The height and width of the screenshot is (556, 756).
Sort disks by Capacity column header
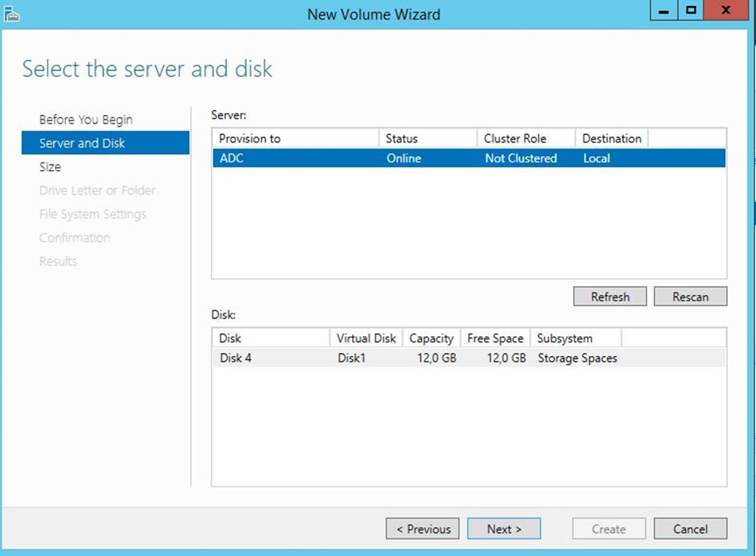431,339
